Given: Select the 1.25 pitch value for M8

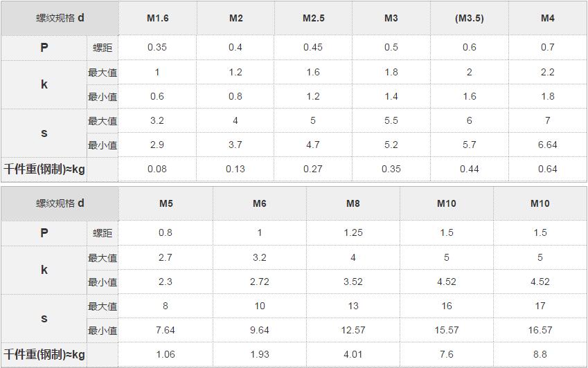Looking at the screenshot, I should [353, 233].
